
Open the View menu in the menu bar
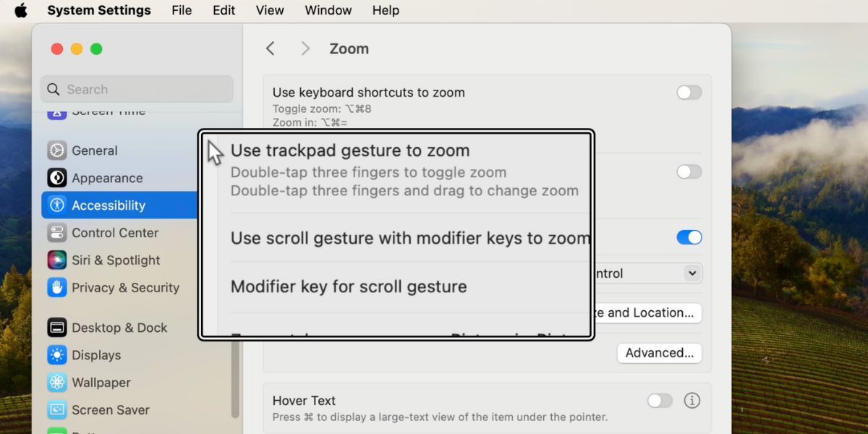[x=269, y=10]
